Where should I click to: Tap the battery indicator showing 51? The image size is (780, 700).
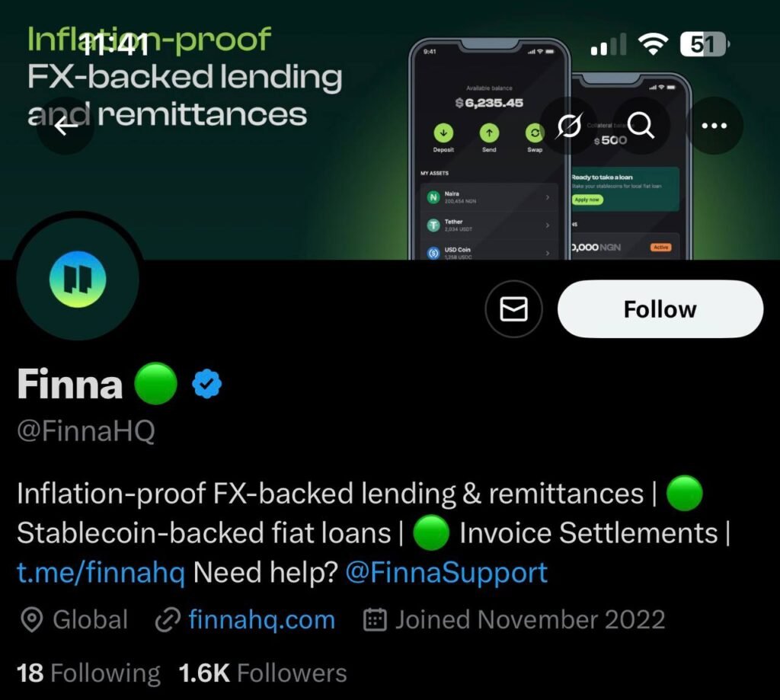pyautogui.click(x=705, y=44)
